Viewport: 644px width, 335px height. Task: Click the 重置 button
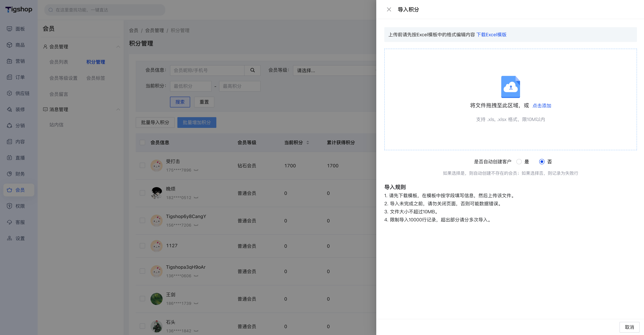point(204,102)
